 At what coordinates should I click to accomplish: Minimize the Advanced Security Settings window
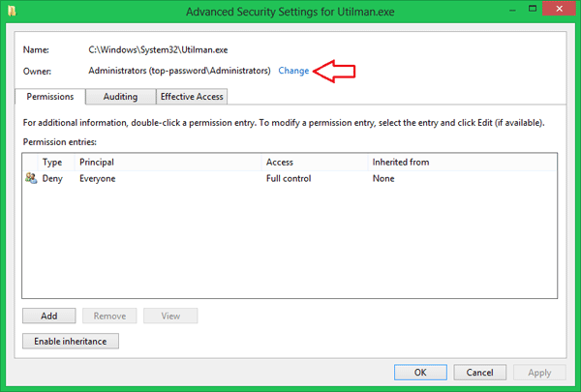(512, 10)
